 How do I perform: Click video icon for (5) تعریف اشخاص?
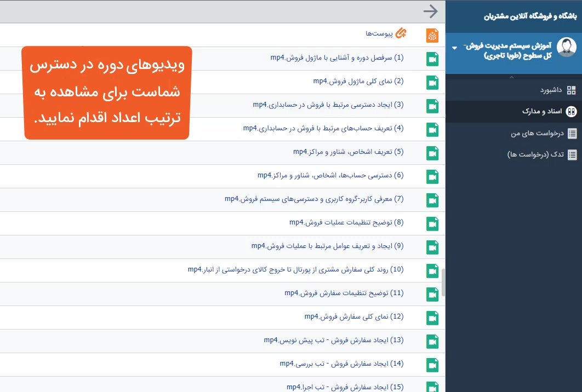(432, 153)
